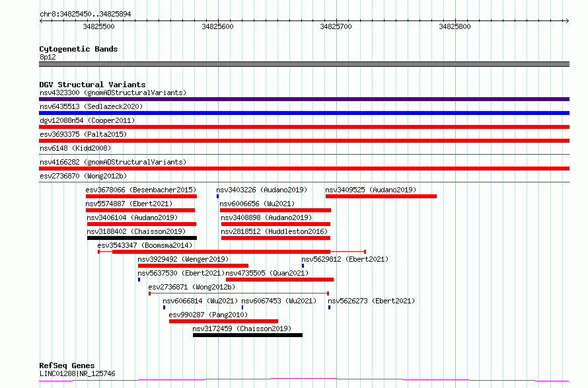Select the black nsv3172459 Chaisson2019 bar

tap(248, 335)
